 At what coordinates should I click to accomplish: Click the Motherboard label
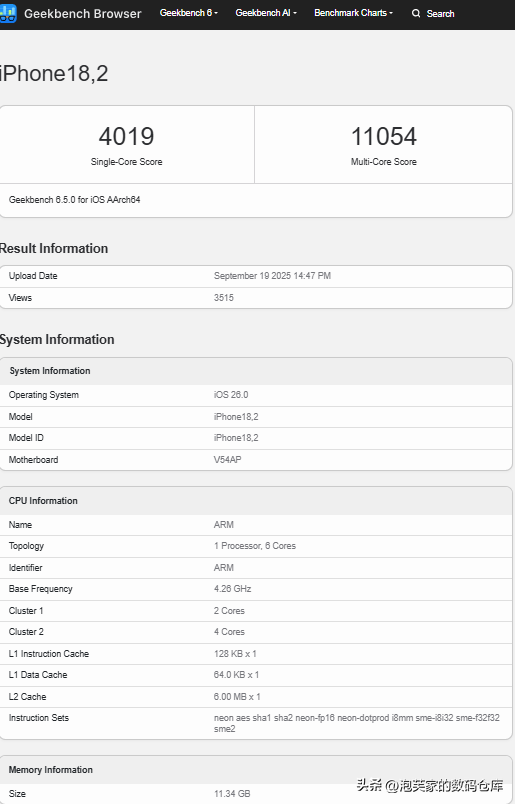coord(33,460)
